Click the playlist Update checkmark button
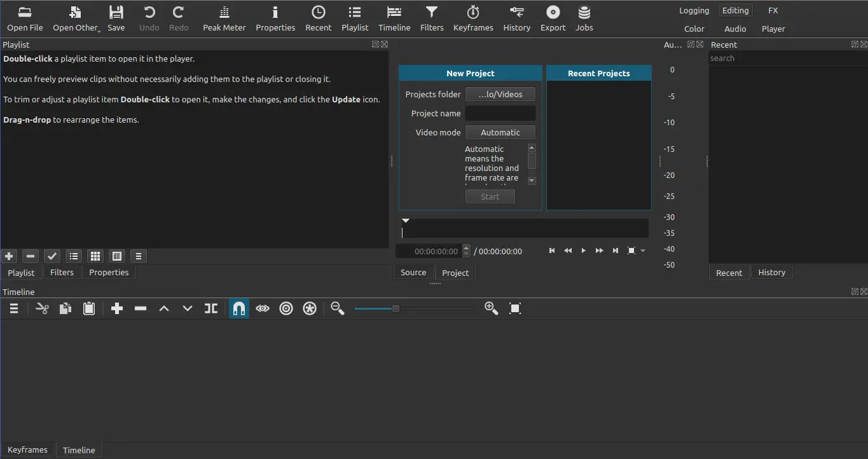 52,256
